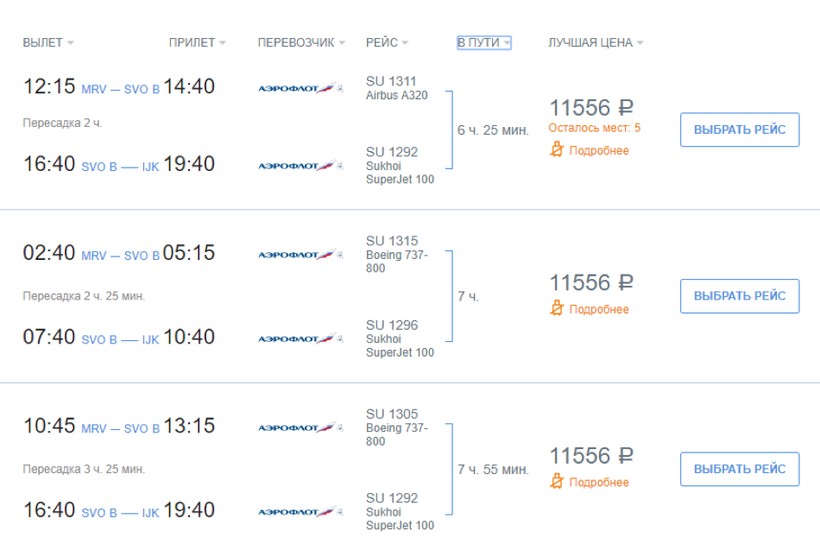Click baggage icon in the second flight offer
Image resolution: width=820 pixels, height=544 pixels.
coord(556,309)
